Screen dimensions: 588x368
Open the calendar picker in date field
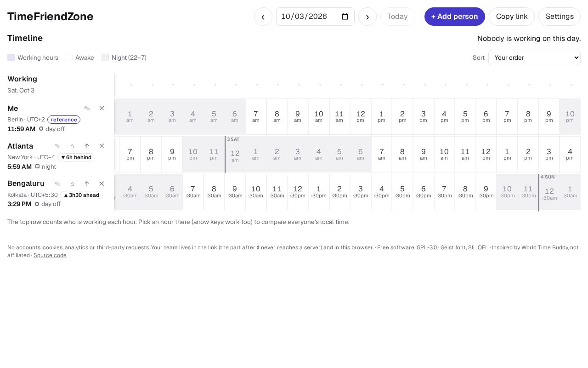click(345, 17)
